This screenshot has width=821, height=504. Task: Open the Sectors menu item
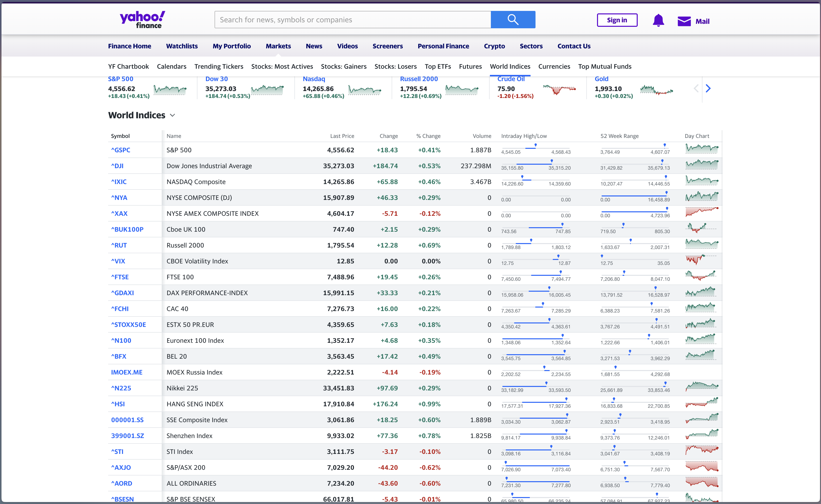click(531, 46)
